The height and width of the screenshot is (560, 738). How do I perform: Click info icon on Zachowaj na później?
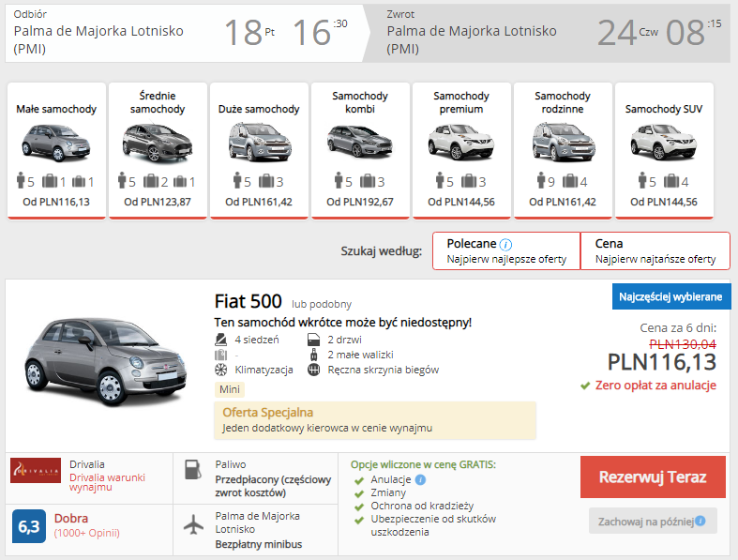[x=700, y=521]
